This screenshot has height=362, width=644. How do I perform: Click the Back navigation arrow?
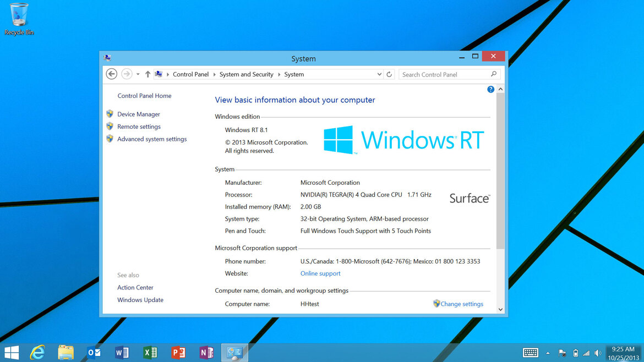(111, 74)
